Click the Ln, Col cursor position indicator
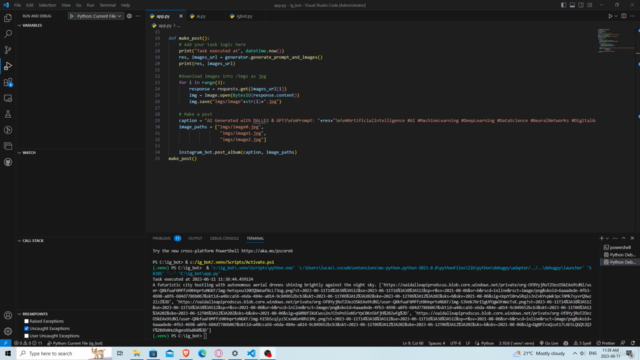 point(413,343)
